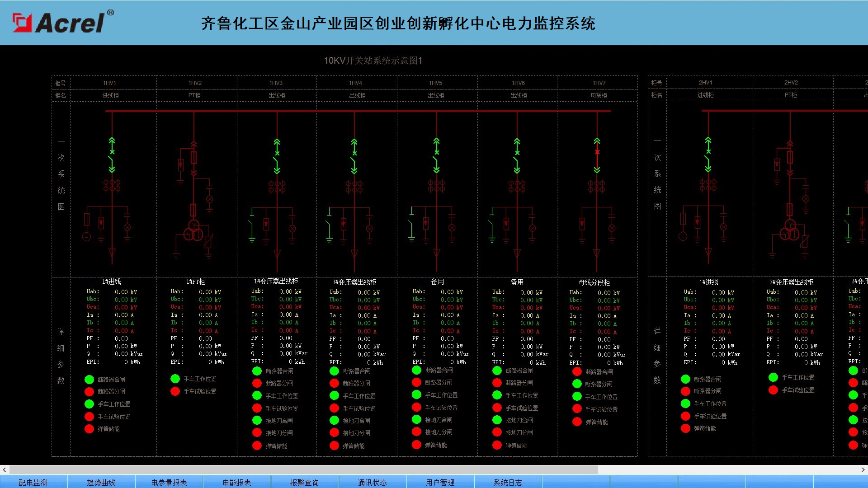Switch to 趋势曲线 tab

click(x=101, y=482)
